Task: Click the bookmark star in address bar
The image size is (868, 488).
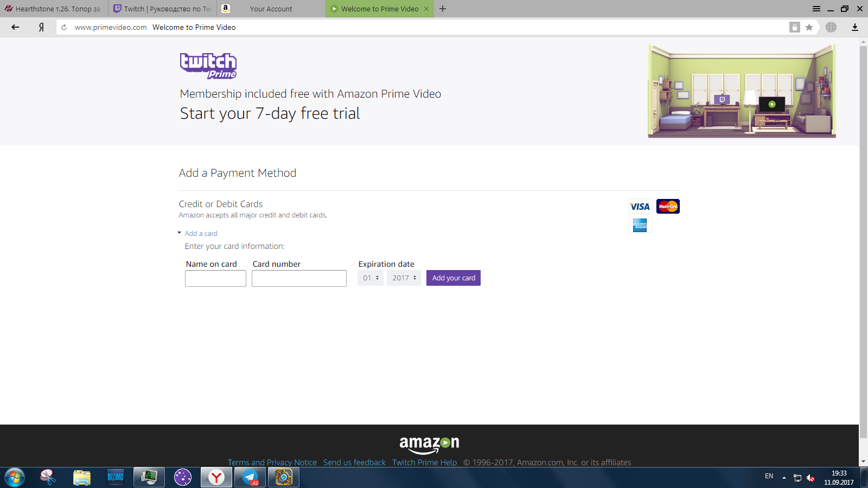Action: pos(809,27)
